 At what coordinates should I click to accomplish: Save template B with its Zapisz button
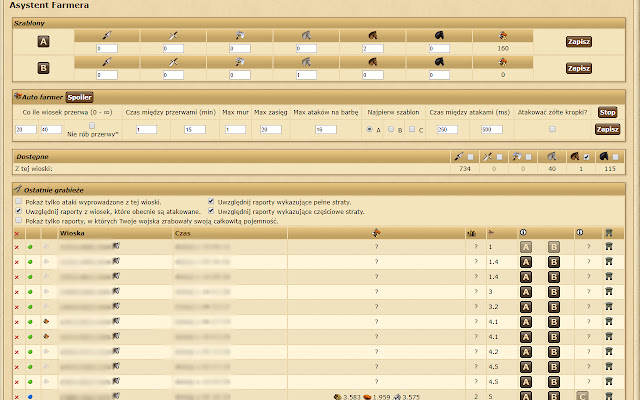[579, 68]
